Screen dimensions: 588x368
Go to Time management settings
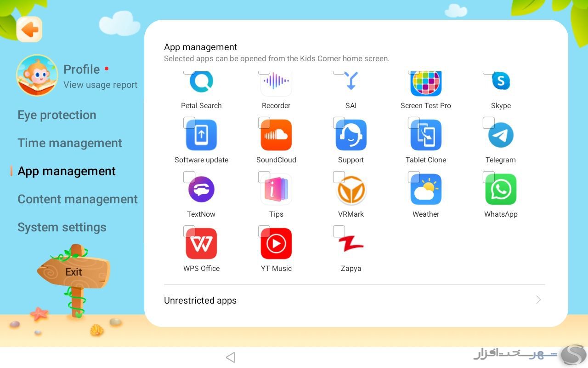coord(70,143)
